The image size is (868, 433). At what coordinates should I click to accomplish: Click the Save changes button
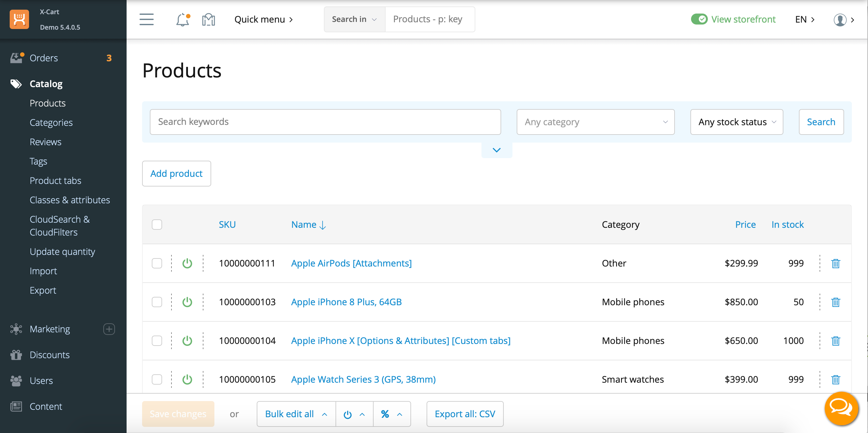(x=178, y=414)
